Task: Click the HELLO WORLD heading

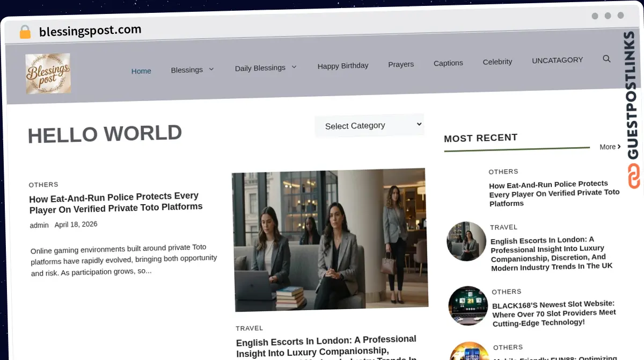Action: (105, 134)
